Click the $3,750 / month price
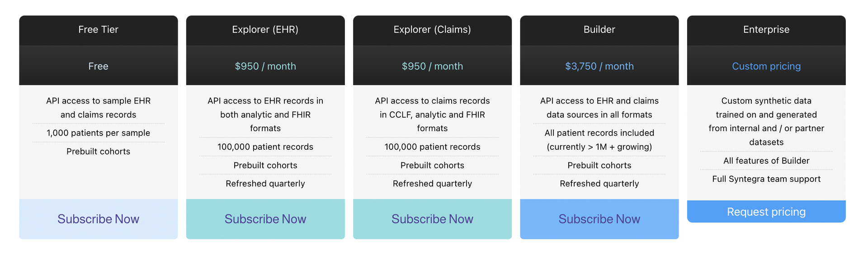This screenshot has height=261, width=868. 599,66
